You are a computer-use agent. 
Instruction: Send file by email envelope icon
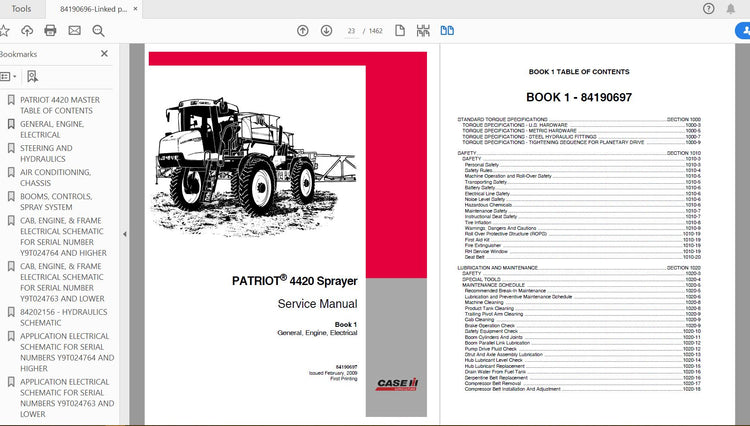tap(75, 31)
